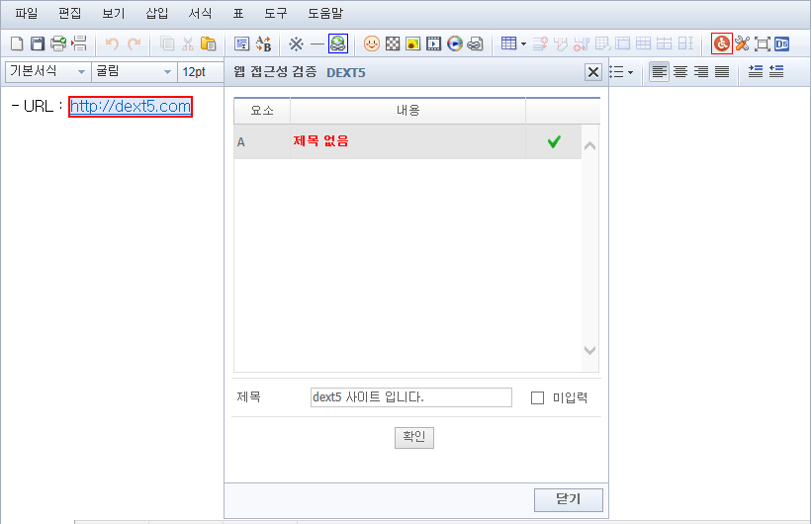Align text left
812x524 pixels.
pyautogui.click(x=660, y=72)
